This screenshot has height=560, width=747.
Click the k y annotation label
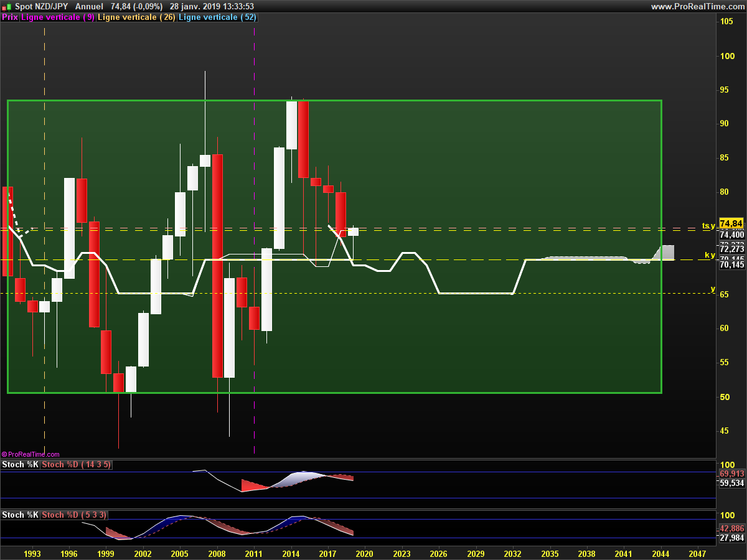[x=710, y=255]
